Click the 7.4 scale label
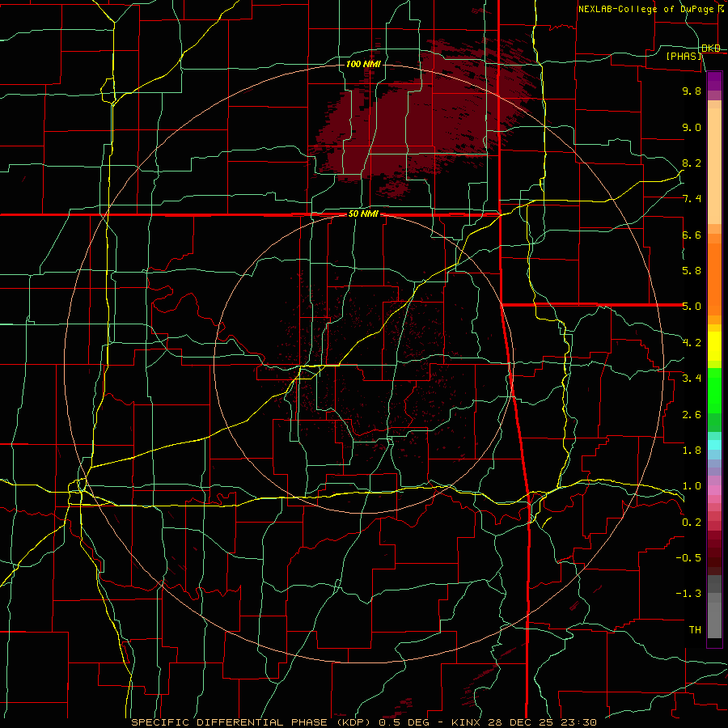 tap(692, 199)
